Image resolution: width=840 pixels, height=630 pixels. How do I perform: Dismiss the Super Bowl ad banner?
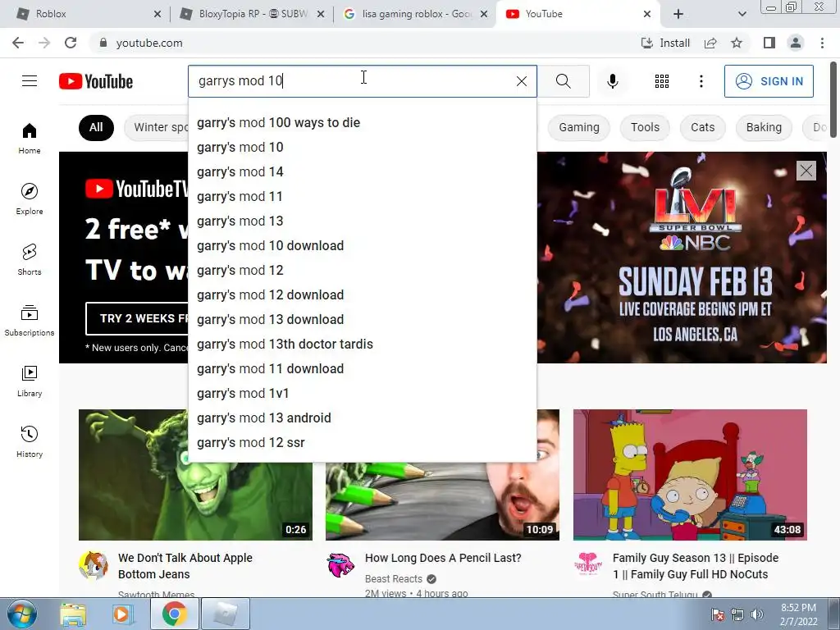[806, 171]
